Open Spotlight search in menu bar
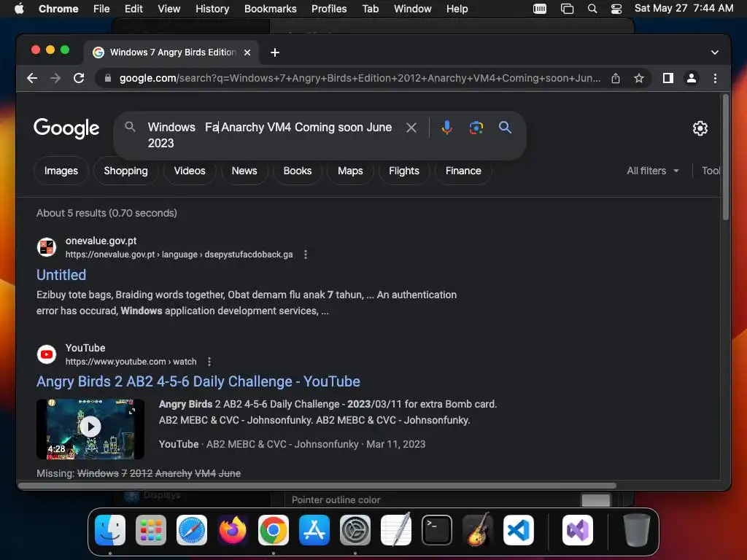 click(x=592, y=9)
